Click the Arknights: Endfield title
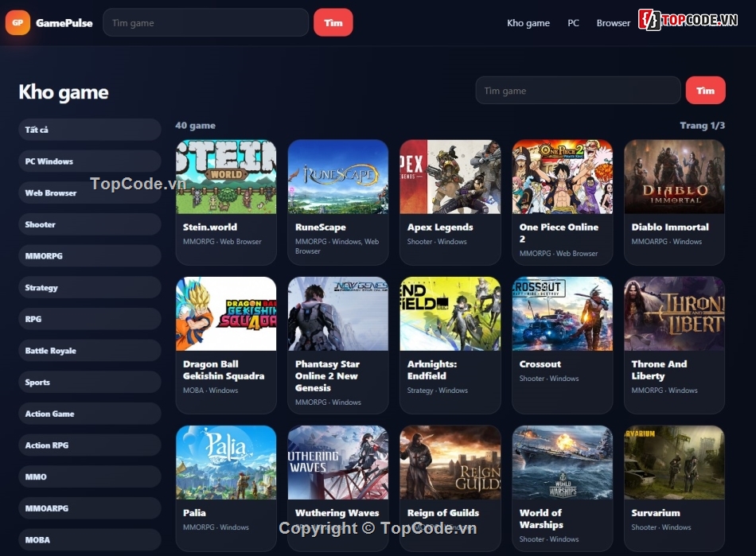 point(432,370)
